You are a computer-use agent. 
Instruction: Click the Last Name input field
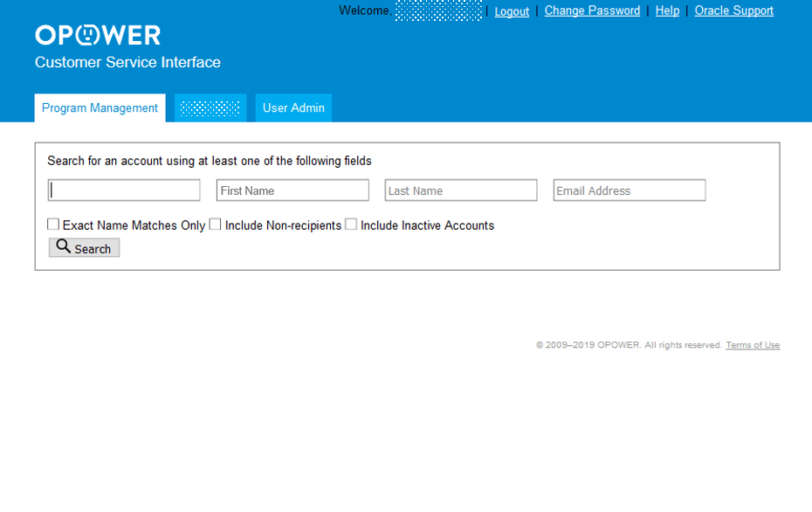[x=460, y=190]
